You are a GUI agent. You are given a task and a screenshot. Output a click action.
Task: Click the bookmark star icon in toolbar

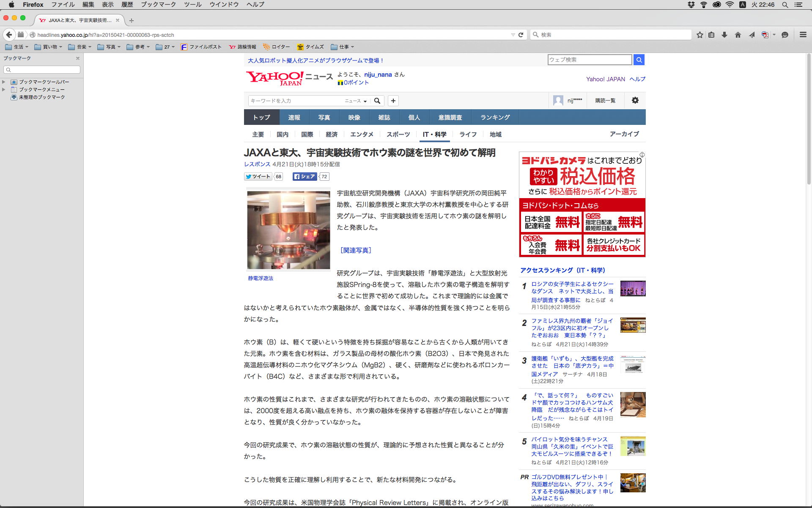pos(700,35)
